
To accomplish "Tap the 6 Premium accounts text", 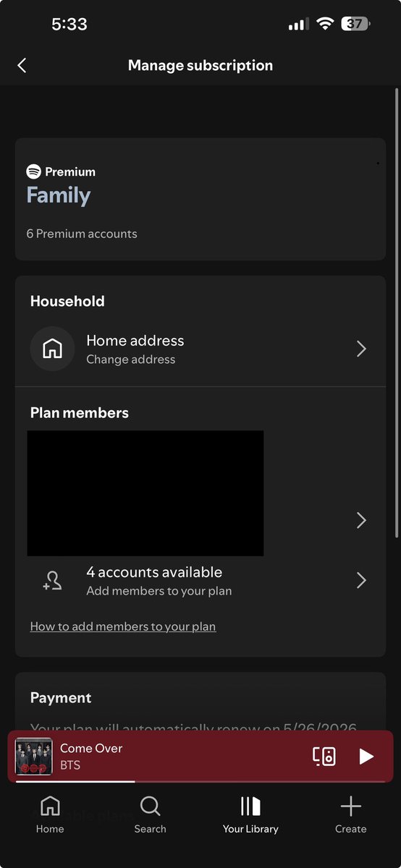I will point(82,234).
